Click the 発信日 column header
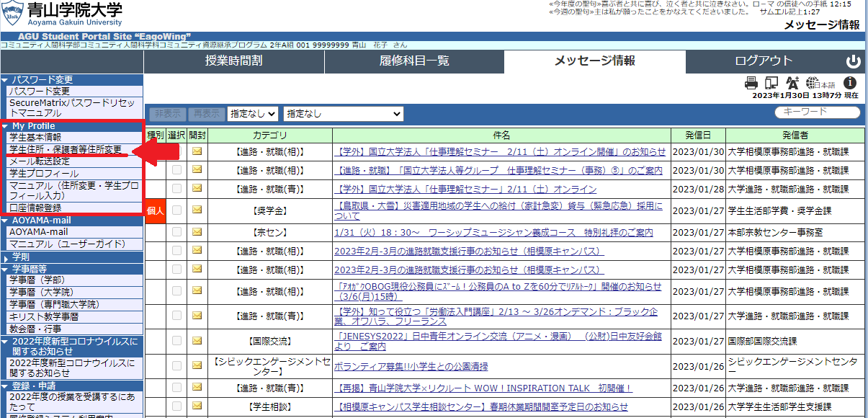The height and width of the screenshot is (418, 868). tap(698, 135)
